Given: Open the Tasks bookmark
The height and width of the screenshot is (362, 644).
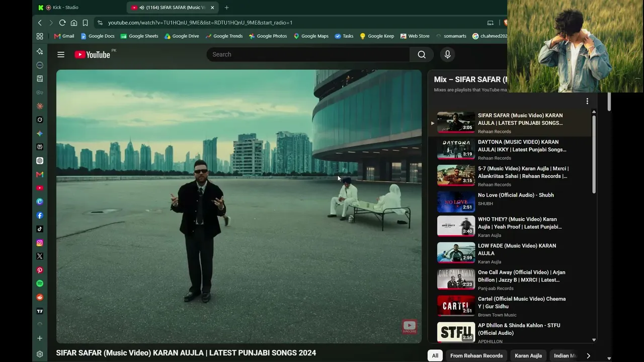Looking at the screenshot, I should tap(344, 36).
